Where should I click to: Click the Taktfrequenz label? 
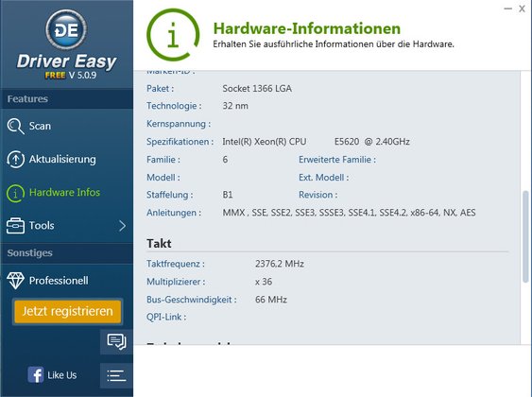176,264
